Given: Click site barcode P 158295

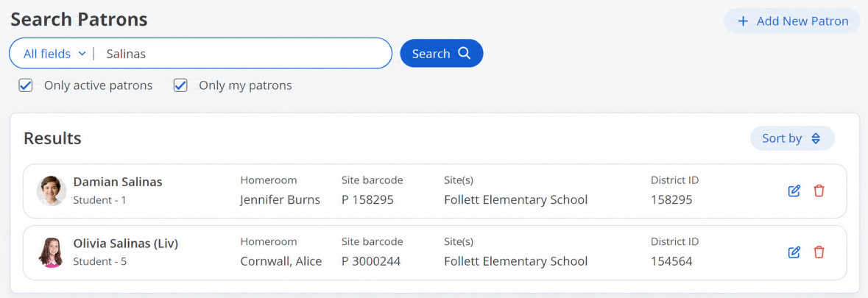Looking at the screenshot, I should (x=367, y=199).
